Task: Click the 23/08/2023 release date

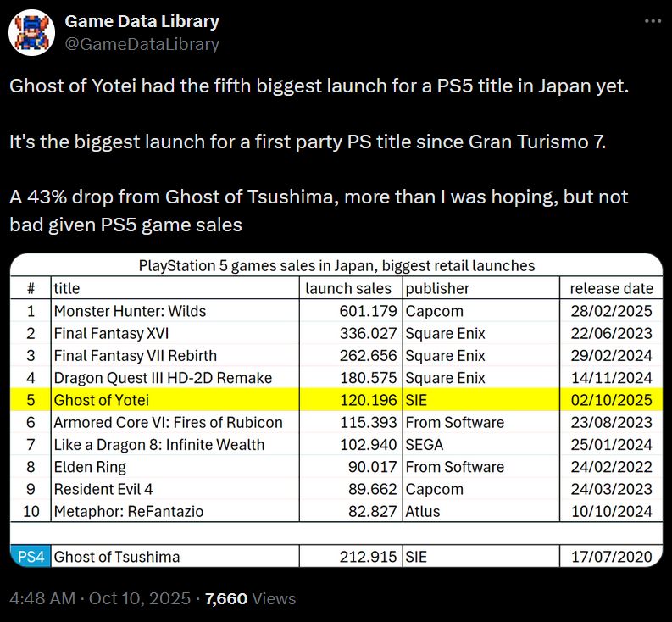Action: click(612, 422)
